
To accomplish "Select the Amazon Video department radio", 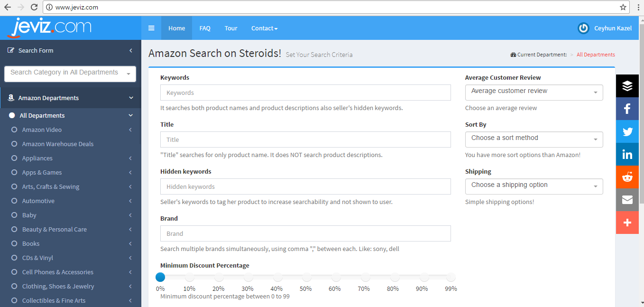I will [x=14, y=130].
